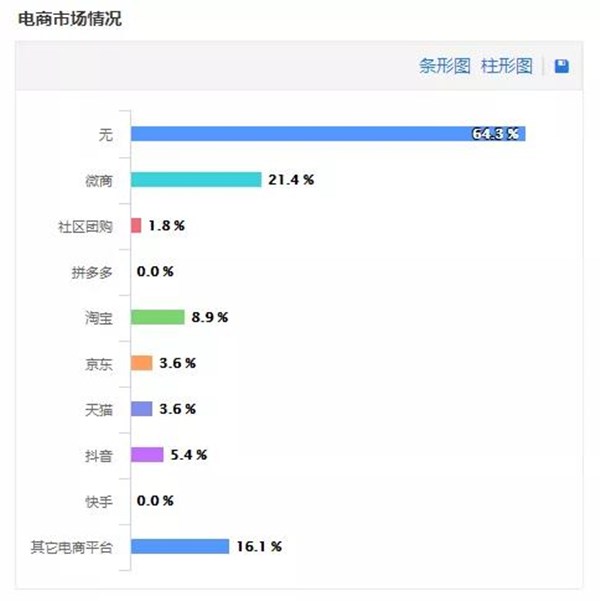Click the 社区团购 category label
Screen dimensions: 600x601
pyautogui.click(x=85, y=227)
